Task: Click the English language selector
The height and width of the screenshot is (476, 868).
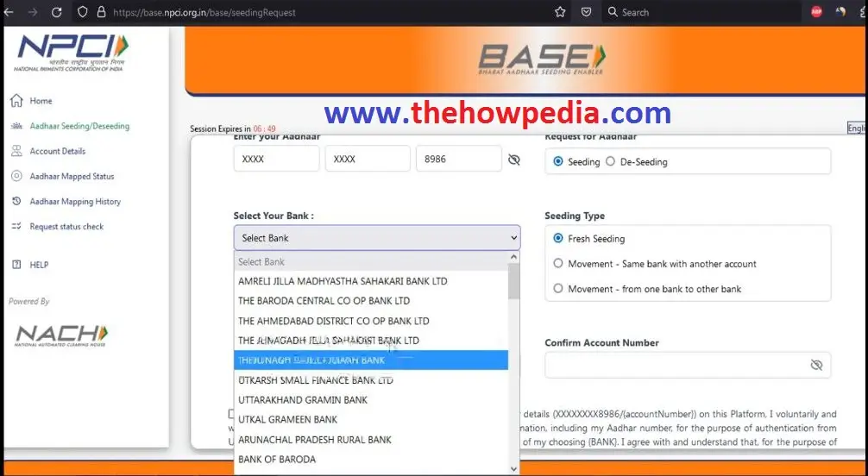Action: pyautogui.click(x=857, y=128)
